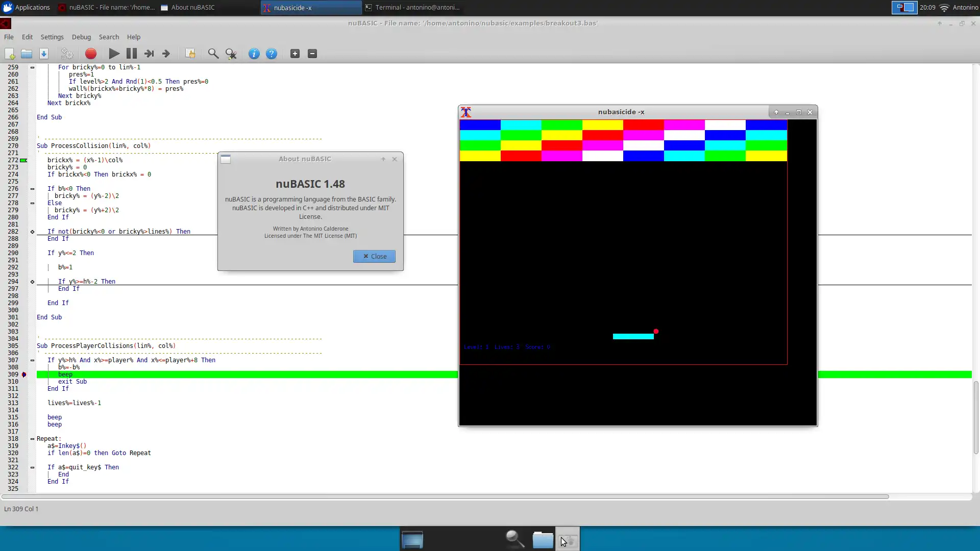Click the zoom in plus icon
Viewport: 980px width, 551px height.
[x=295, y=54]
